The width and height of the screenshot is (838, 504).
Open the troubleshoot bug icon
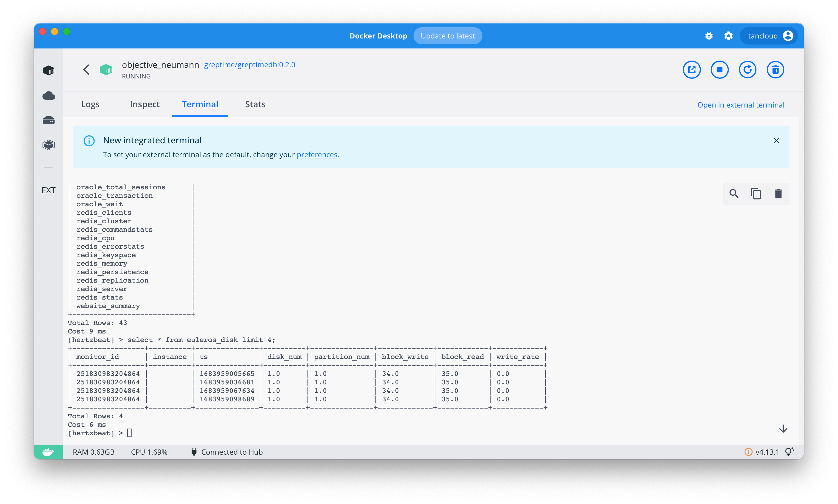[709, 36]
